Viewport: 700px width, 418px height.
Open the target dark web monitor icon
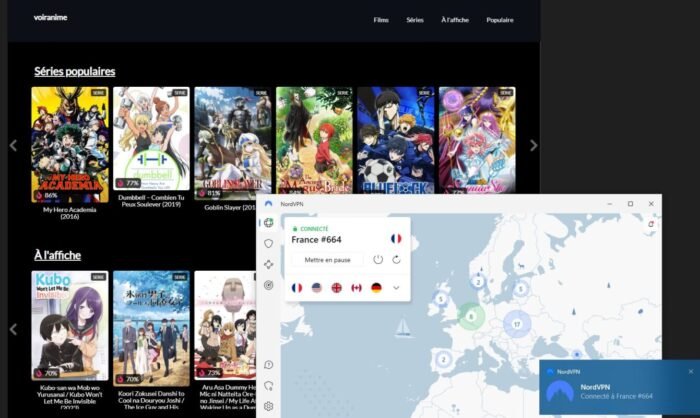[x=268, y=285]
